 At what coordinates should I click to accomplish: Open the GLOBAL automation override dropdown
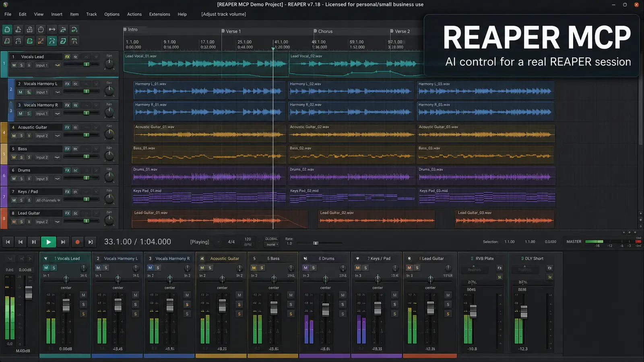(x=272, y=244)
